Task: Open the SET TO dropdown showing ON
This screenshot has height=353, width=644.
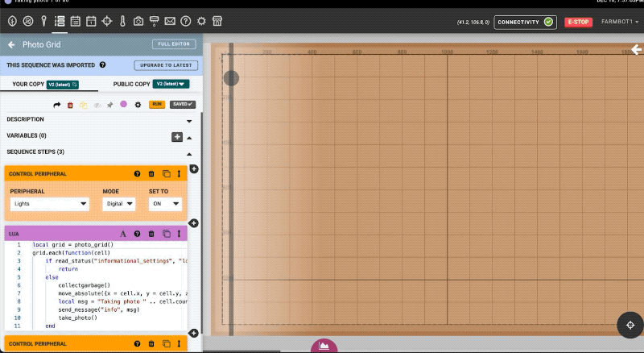Action: pos(165,204)
